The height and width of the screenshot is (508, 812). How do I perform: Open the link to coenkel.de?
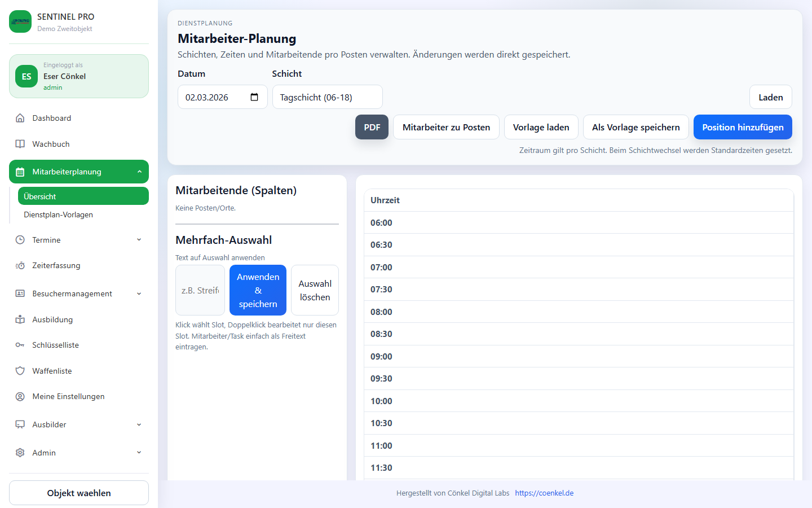click(x=544, y=493)
